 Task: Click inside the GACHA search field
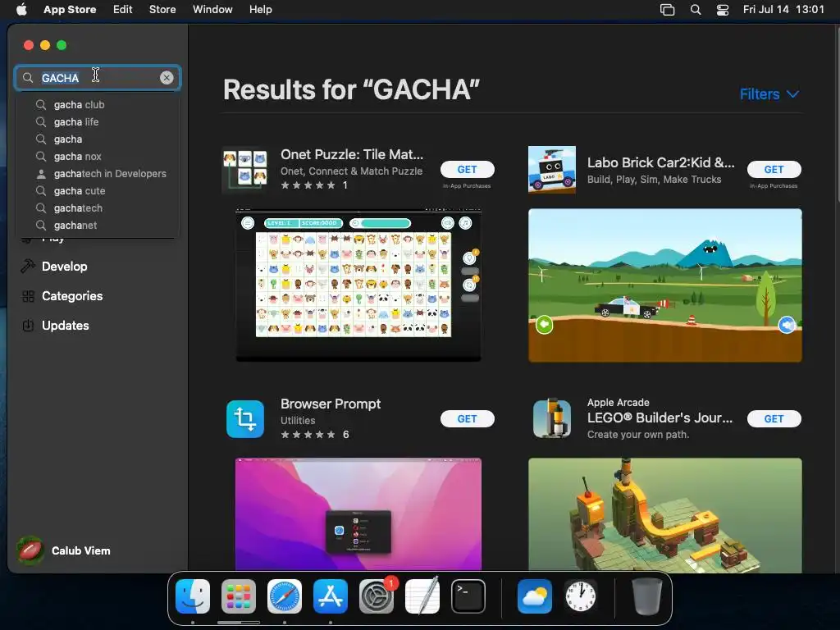[x=98, y=78]
